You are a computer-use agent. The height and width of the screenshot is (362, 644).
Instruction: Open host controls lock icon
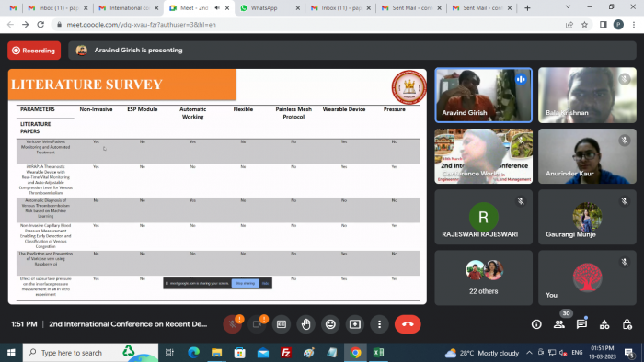coord(627,324)
